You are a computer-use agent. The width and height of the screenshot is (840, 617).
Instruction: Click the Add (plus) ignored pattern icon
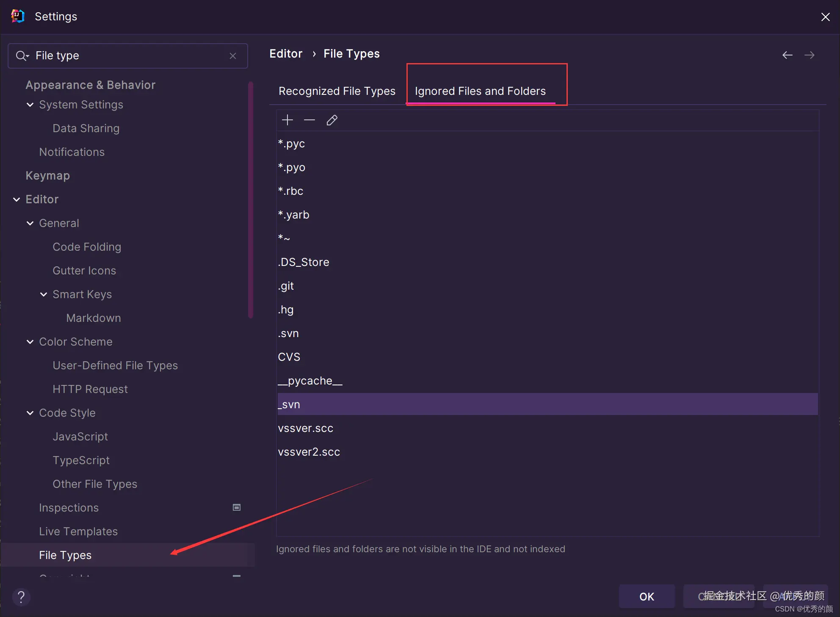(x=287, y=120)
